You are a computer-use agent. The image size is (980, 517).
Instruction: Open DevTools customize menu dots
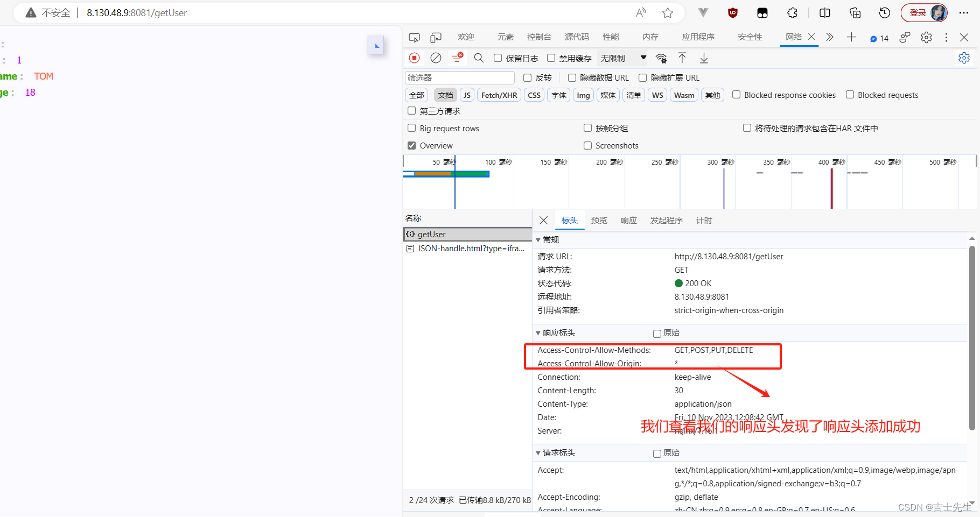(x=946, y=37)
